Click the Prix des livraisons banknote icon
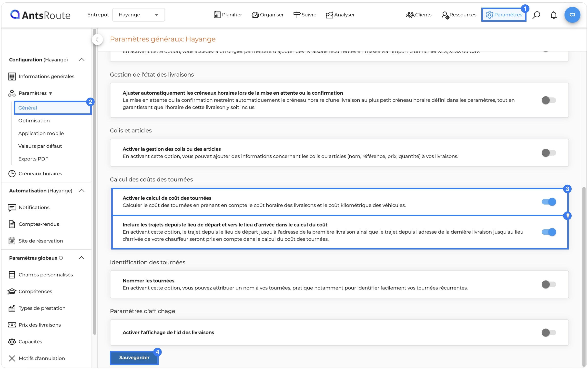 12,325
